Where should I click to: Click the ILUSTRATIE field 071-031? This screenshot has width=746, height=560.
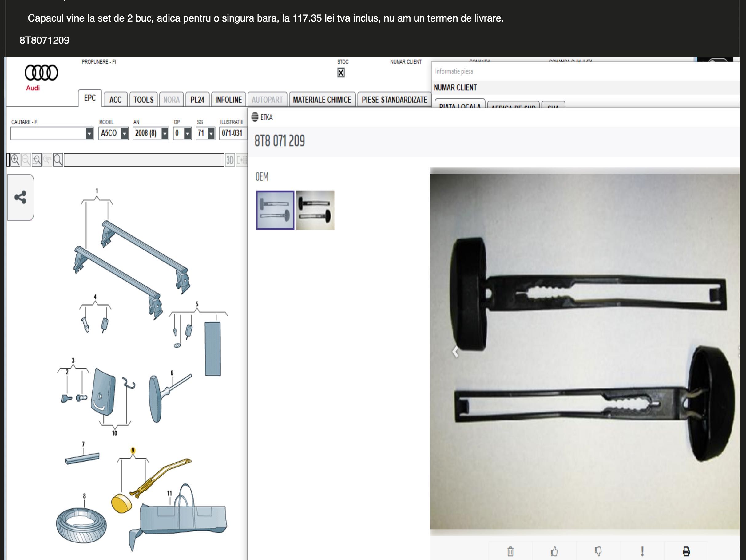pos(233,133)
